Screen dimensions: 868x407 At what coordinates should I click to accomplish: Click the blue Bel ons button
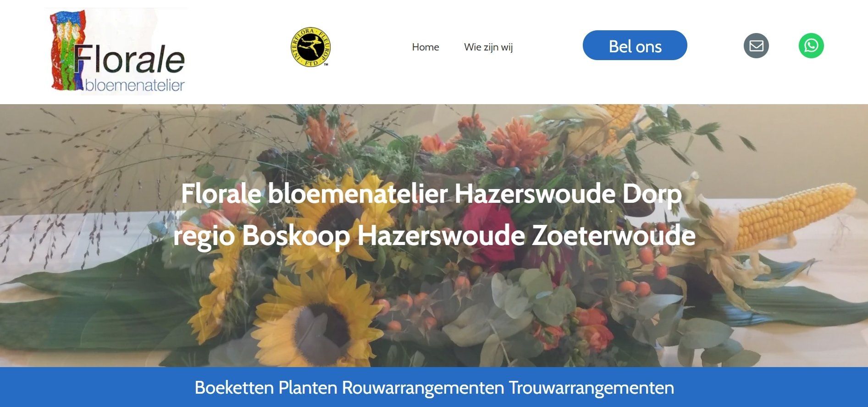coord(635,45)
